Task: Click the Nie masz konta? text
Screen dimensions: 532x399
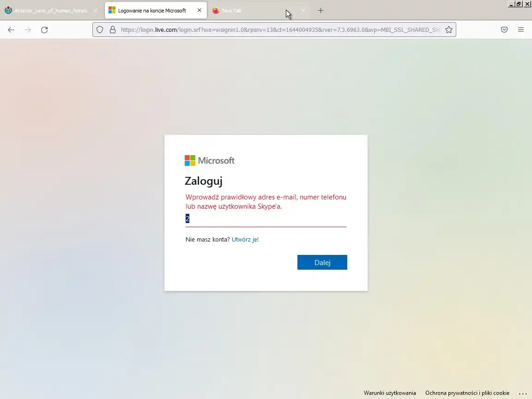Action: [208, 239]
